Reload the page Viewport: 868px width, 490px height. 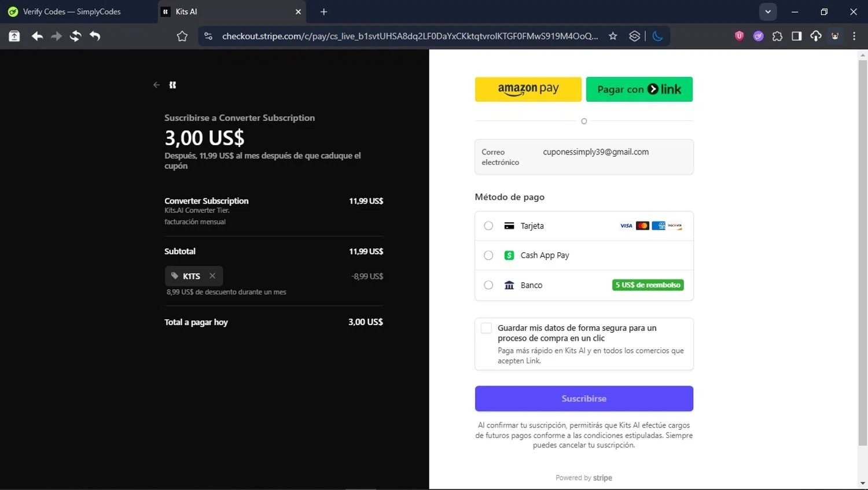(x=75, y=36)
